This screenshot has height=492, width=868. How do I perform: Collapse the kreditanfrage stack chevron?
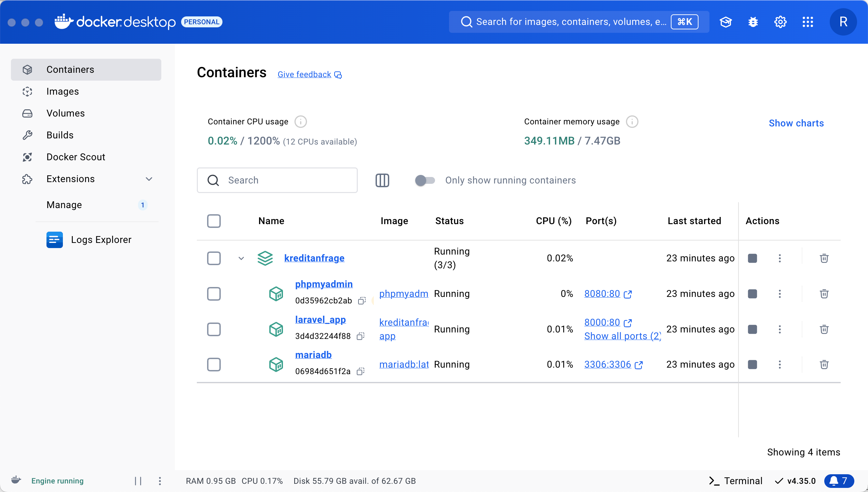pyautogui.click(x=241, y=258)
